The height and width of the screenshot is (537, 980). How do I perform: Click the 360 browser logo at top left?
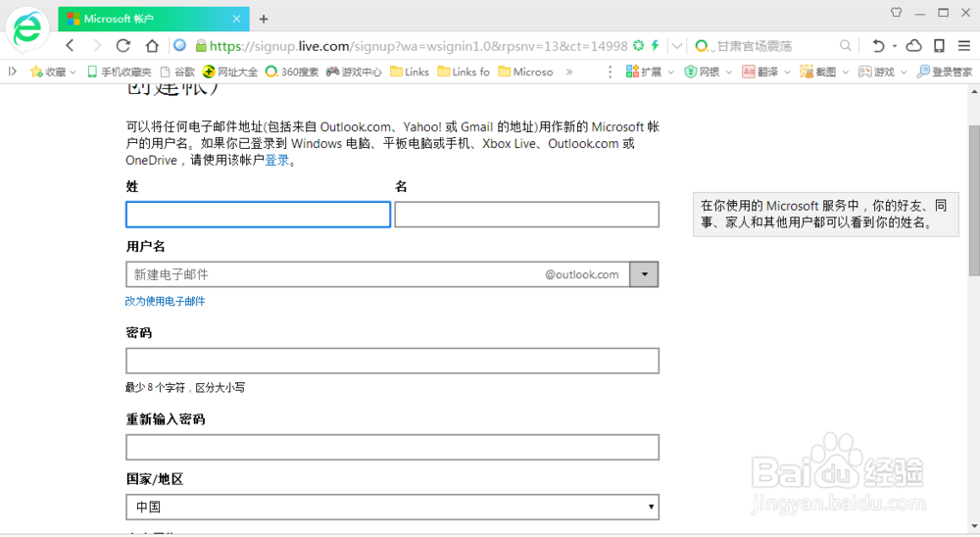pos(27,28)
